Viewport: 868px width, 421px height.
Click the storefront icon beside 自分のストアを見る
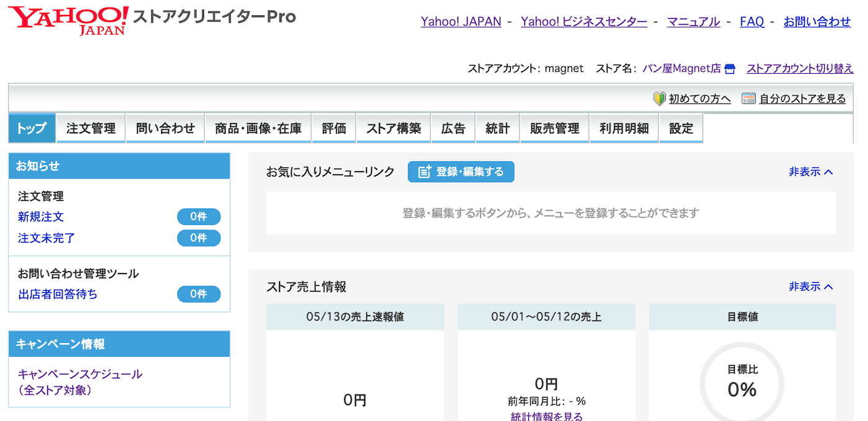749,99
